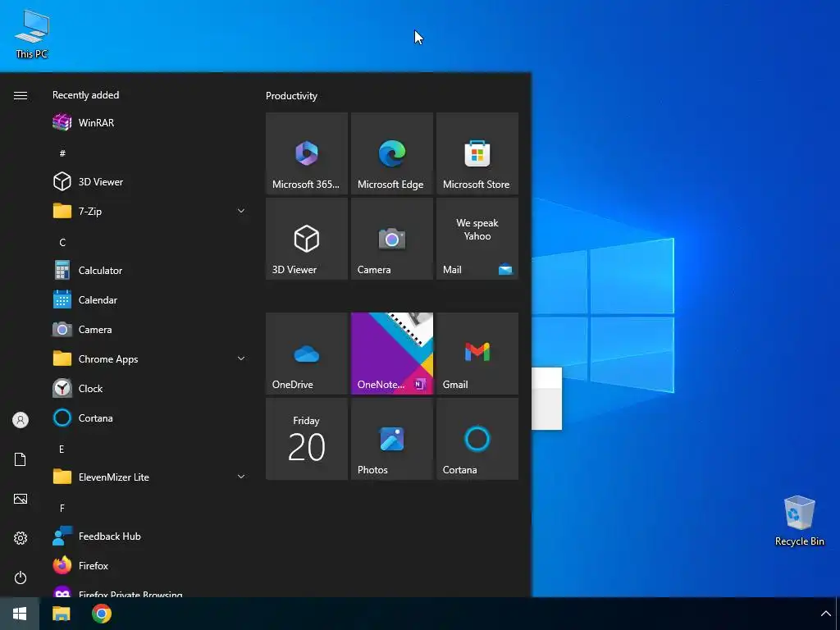Click the 'C' letter header
This screenshot has width=840, height=630.
point(62,242)
